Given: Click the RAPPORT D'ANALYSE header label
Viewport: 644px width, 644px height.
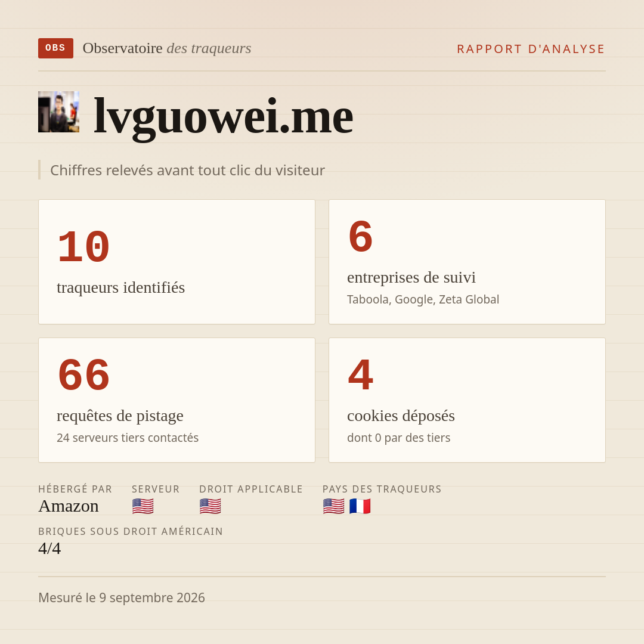Looking at the screenshot, I should click(531, 49).
